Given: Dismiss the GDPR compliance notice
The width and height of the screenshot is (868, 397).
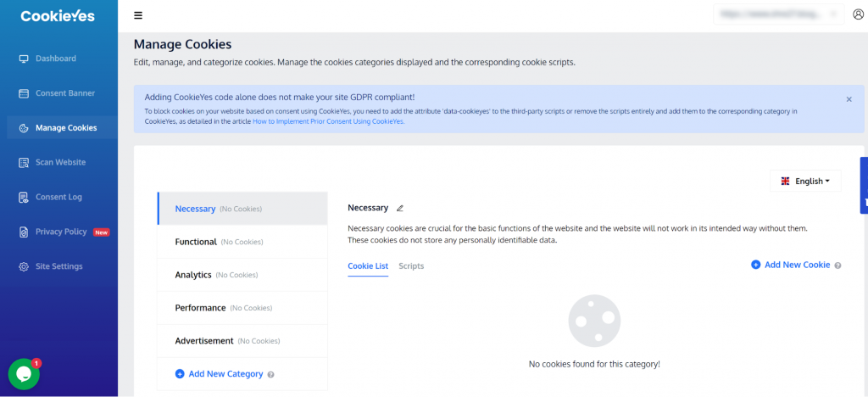Looking at the screenshot, I should coord(849,99).
